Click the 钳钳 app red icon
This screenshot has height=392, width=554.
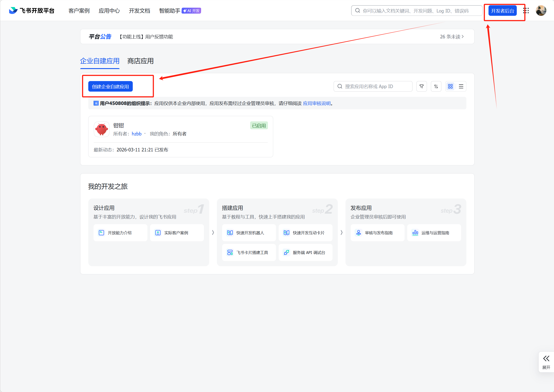(x=102, y=129)
